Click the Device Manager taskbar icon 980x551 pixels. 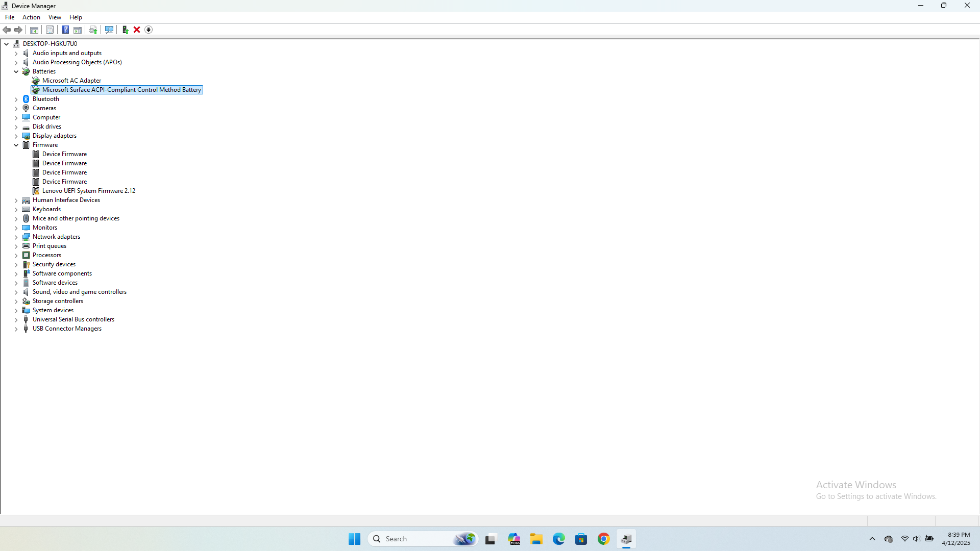(626, 539)
